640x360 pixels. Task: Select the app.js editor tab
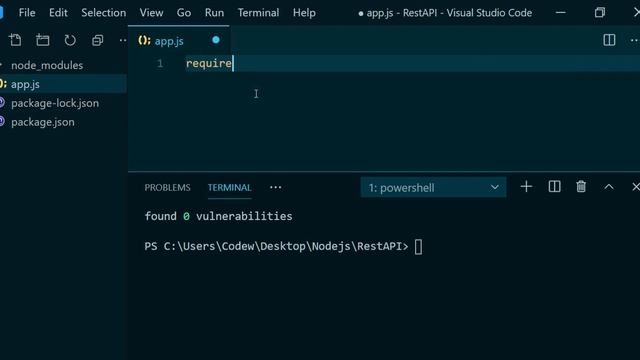coord(178,40)
